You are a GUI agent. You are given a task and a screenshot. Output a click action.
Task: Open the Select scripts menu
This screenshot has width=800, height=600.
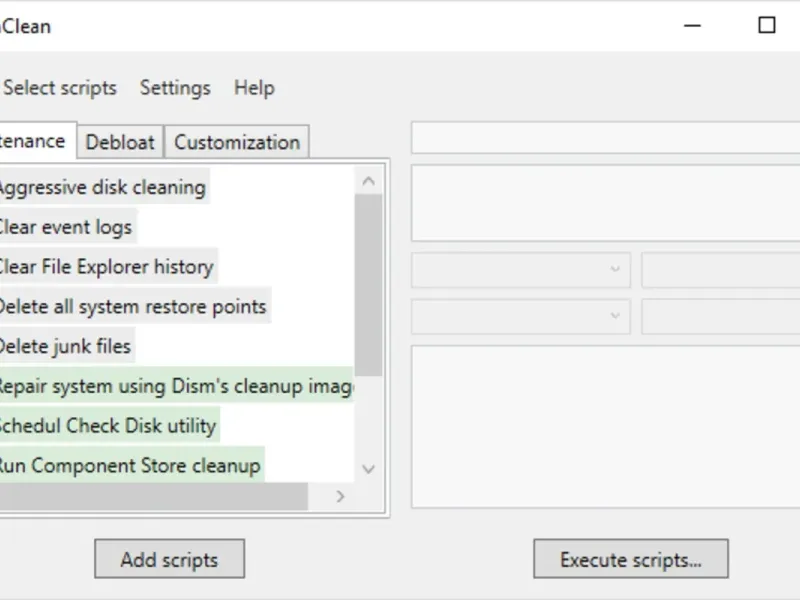pos(60,88)
